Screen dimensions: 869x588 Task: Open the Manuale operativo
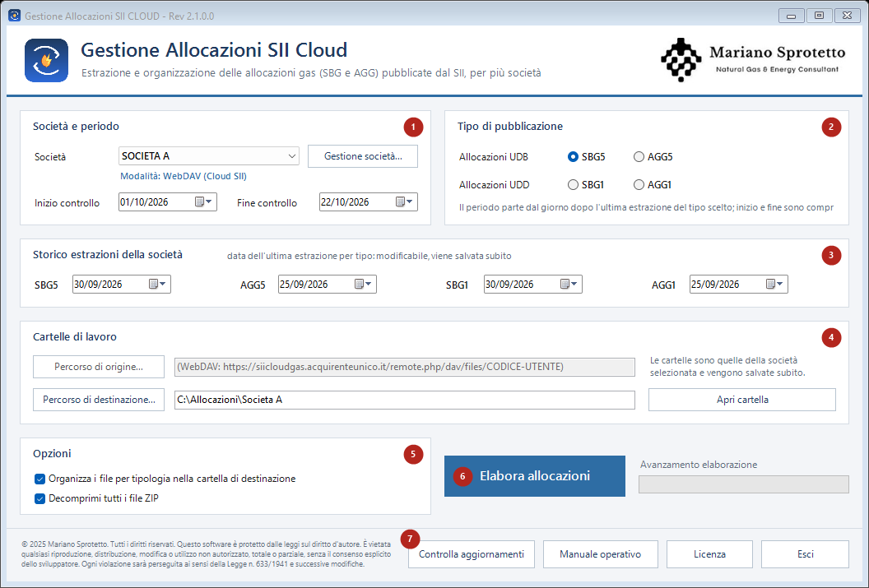point(600,554)
